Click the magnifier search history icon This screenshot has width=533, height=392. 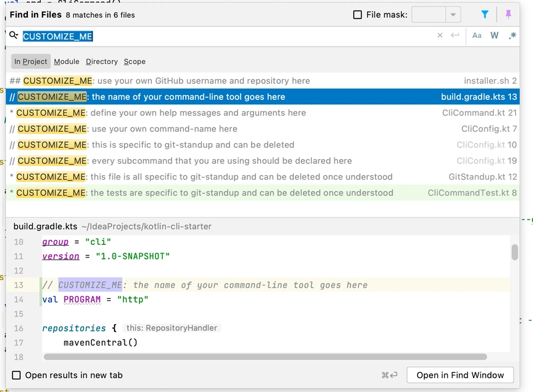point(14,36)
